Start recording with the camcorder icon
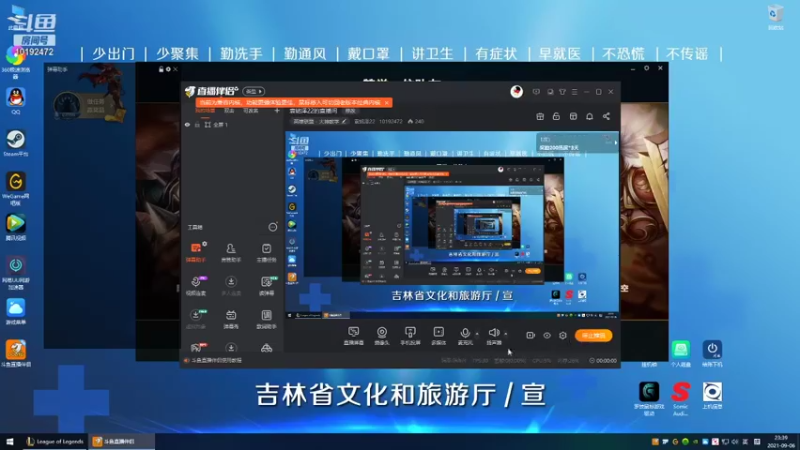Screen dimensions: 800x450 [531, 335]
